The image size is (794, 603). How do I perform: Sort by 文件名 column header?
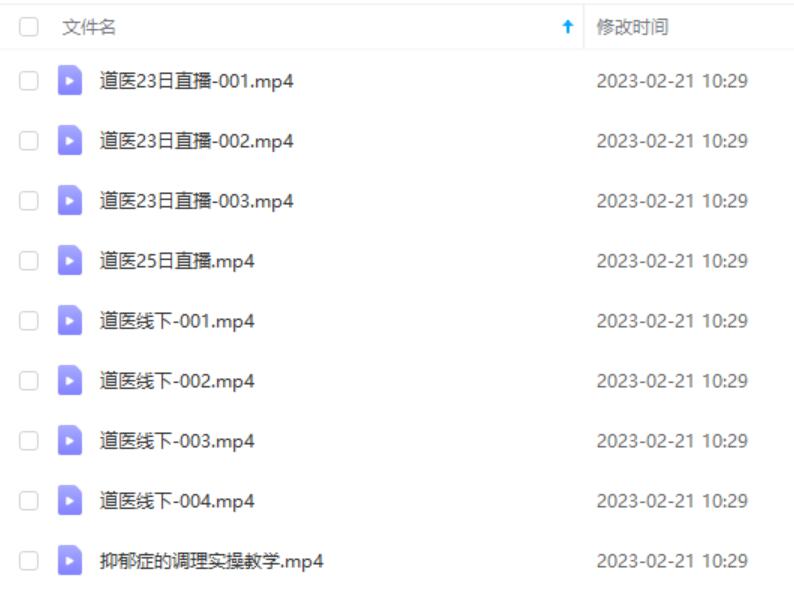(89, 27)
